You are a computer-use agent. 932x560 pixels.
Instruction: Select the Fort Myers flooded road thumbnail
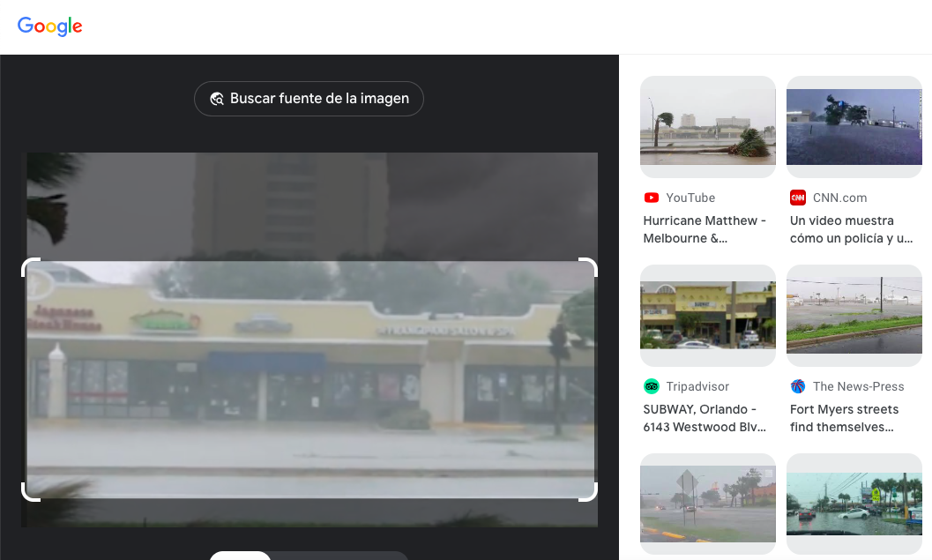(854, 315)
